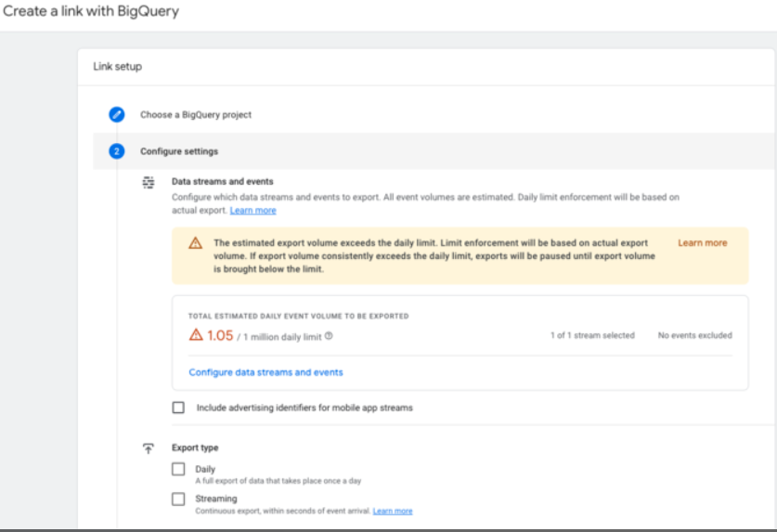Viewport: 777px width, 532px height.
Task: Enable include advertising identifiers checkbox
Action: click(x=178, y=408)
